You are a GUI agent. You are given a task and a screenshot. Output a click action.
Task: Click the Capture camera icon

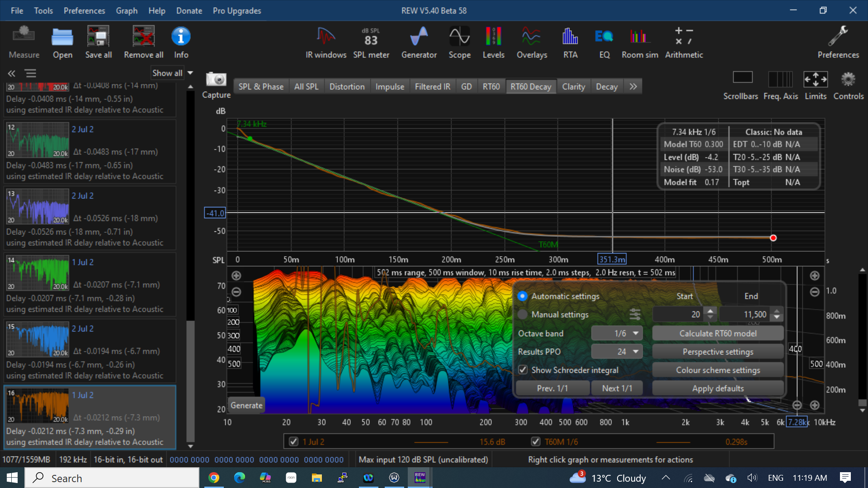216,80
